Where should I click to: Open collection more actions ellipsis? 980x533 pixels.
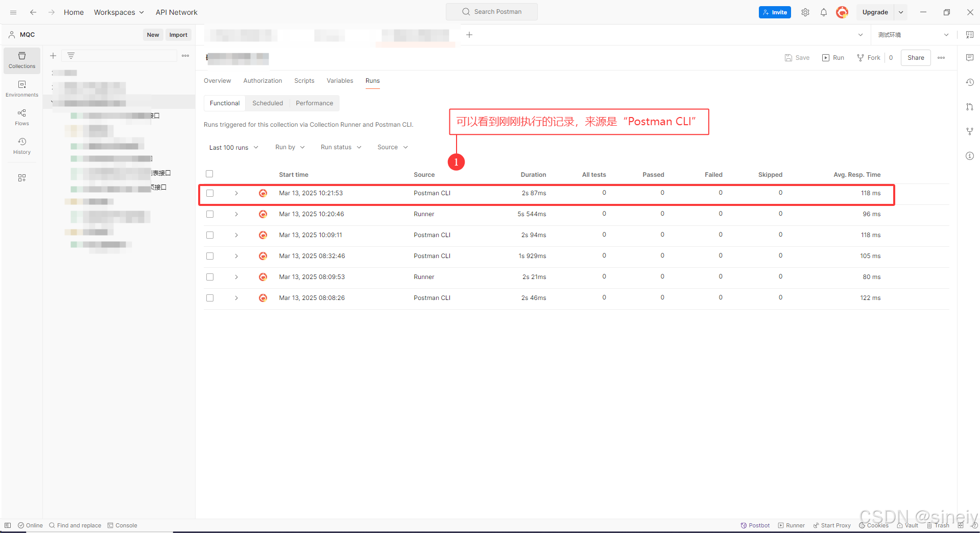point(941,58)
